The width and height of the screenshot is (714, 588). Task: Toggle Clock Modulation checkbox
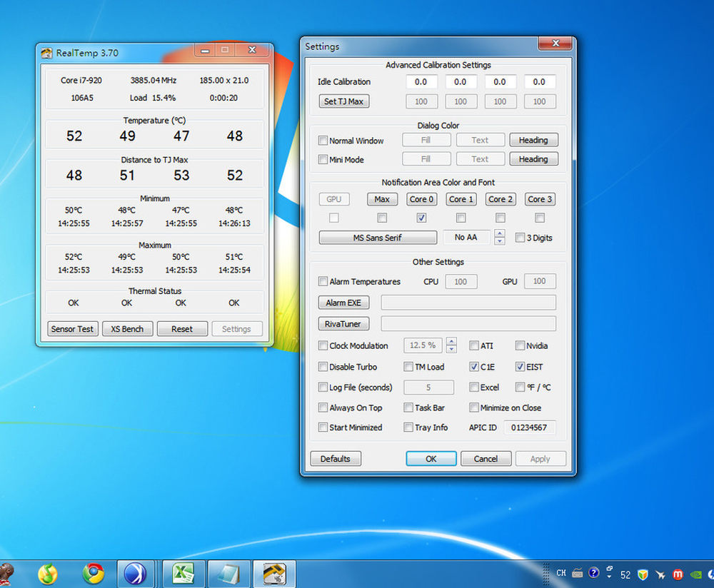tap(323, 345)
